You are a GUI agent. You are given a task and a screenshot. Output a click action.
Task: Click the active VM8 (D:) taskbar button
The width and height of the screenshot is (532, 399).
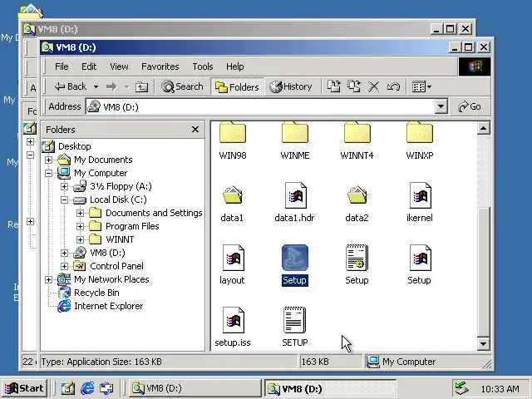(331, 388)
